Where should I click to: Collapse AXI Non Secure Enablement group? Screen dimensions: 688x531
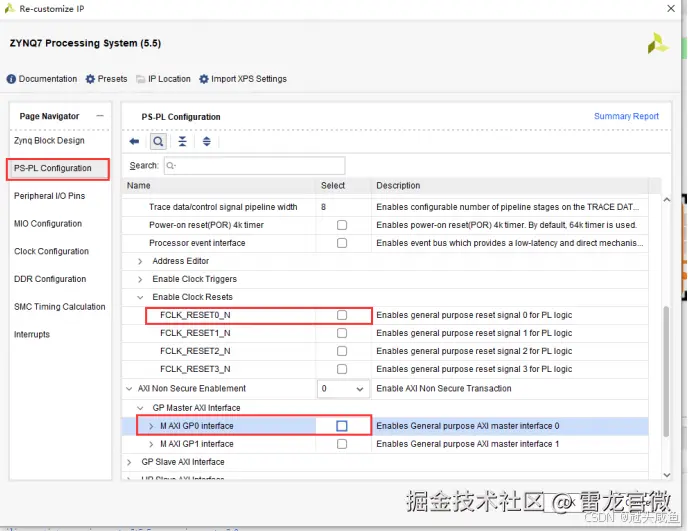click(x=129, y=389)
